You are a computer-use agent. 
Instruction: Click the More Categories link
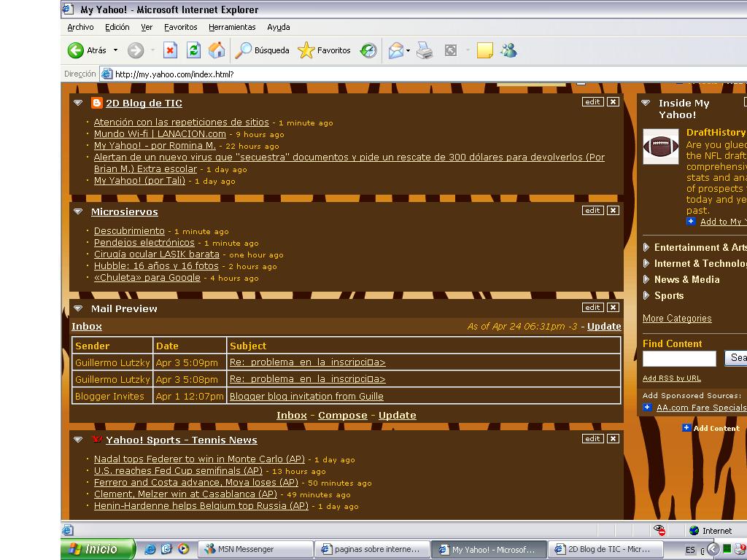coord(677,319)
